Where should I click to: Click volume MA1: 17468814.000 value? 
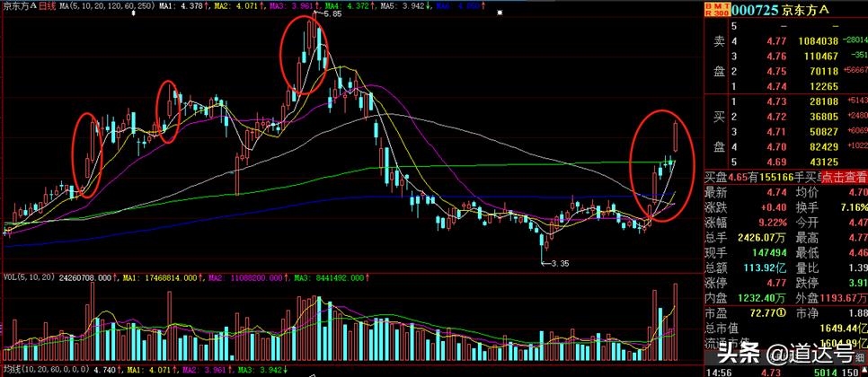[159, 277]
